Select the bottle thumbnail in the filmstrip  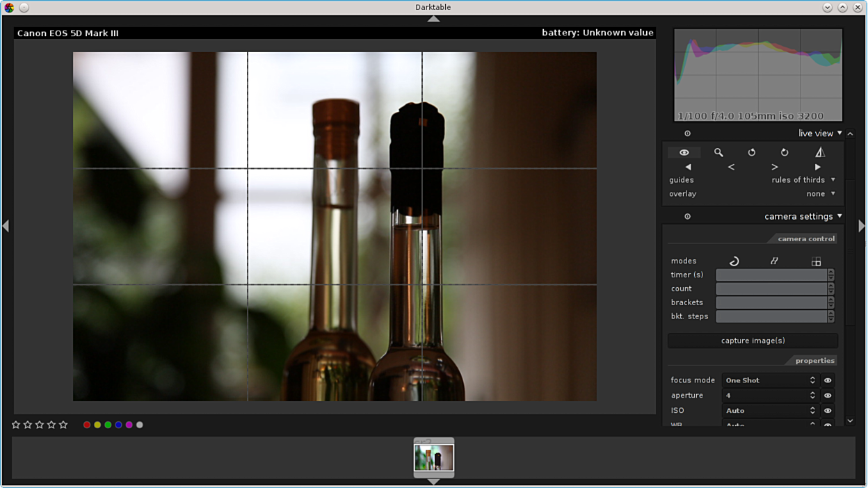pyautogui.click(x=434, y=458)
